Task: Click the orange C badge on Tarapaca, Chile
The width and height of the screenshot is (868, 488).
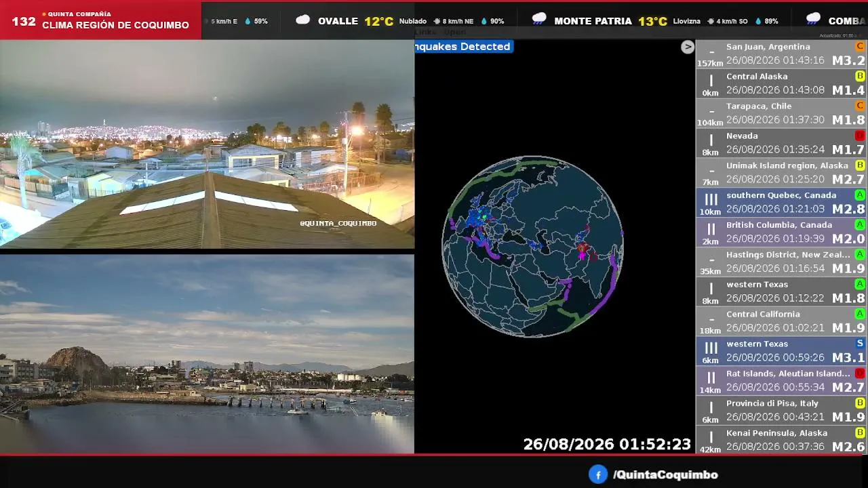Action: pos(860,106)
